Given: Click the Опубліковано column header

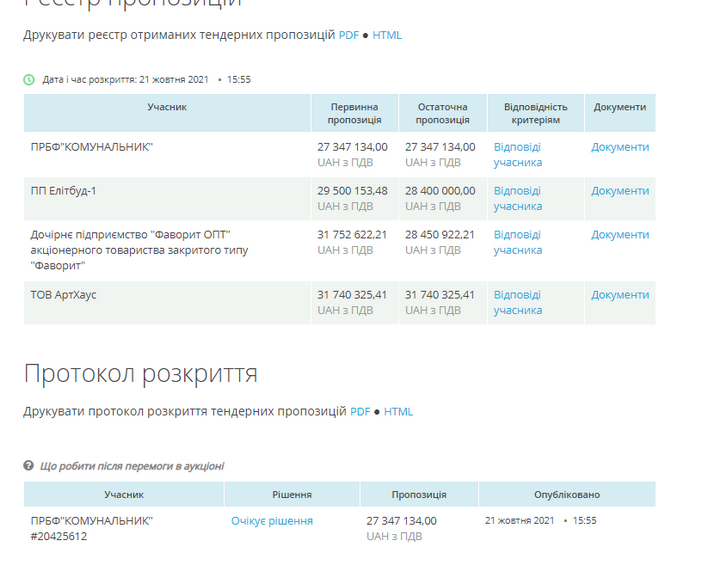Looking at the screenshot, I should [x=567, y=495].
